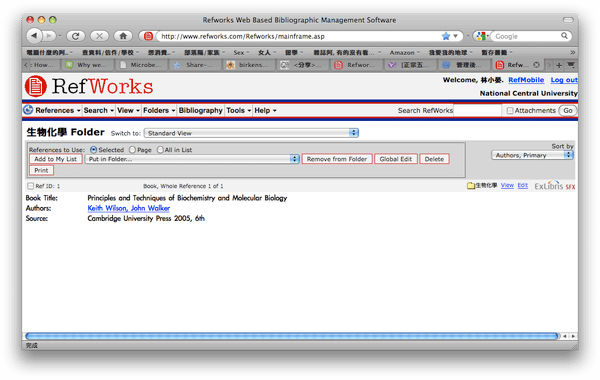Click the View link for the reference
600x380 pixels.
pos(507,185)
